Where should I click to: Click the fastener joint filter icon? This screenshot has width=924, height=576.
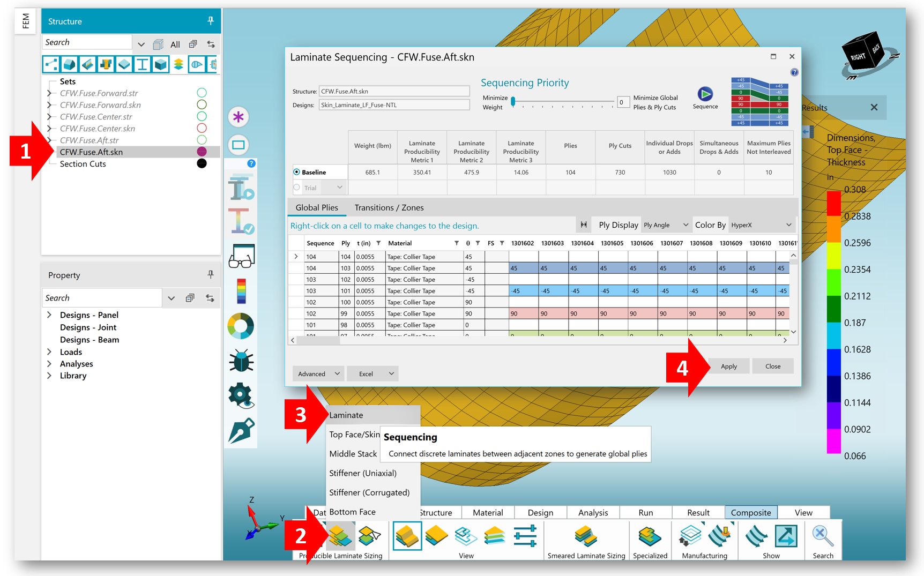(106, 65)
